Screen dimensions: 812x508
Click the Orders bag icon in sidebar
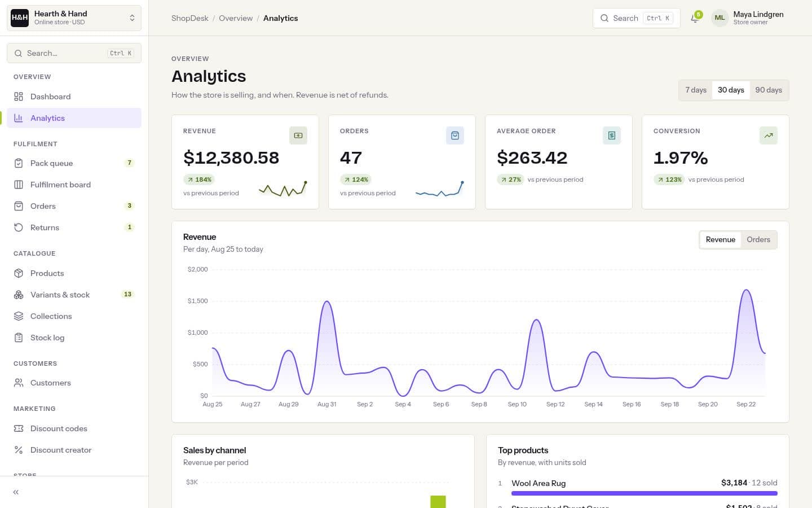coord(19,206)
